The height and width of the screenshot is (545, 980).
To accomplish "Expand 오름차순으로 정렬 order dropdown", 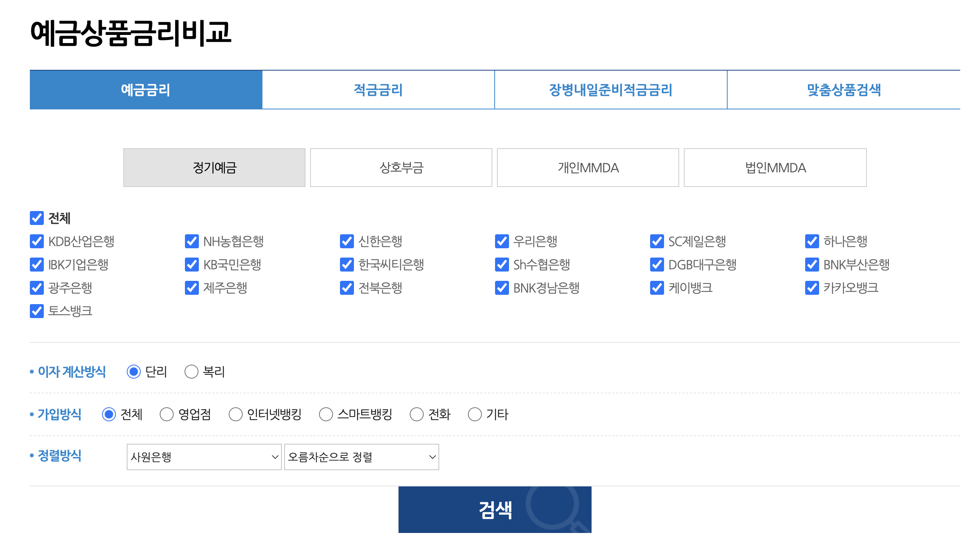I will tap(361, 457).
